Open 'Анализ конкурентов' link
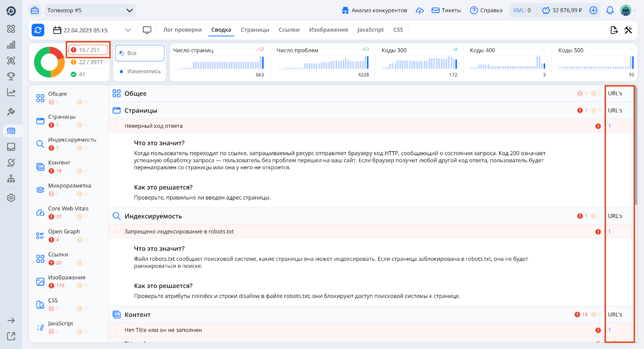This screenshot has height=349, width=644. click(x=374, y=10)
